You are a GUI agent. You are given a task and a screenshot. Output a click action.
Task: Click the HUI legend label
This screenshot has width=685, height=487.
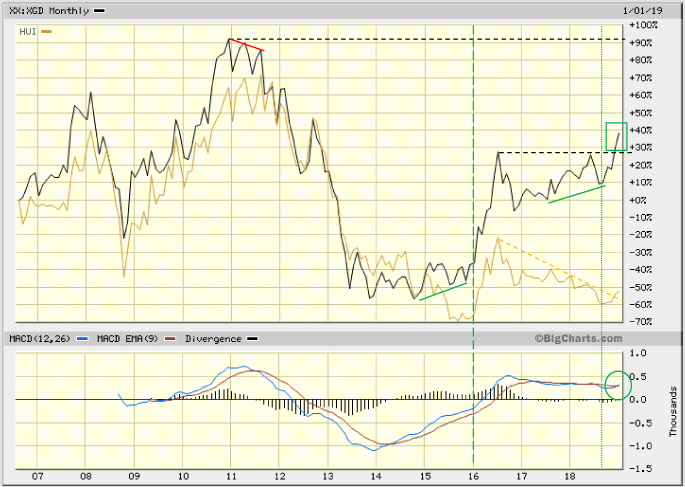29,32
